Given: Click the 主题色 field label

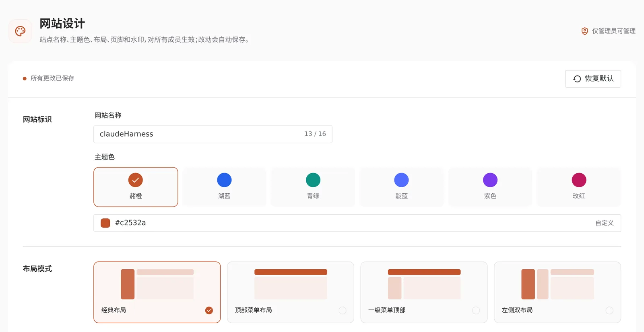Looking at the screenshot, I should tap(105, 157).
